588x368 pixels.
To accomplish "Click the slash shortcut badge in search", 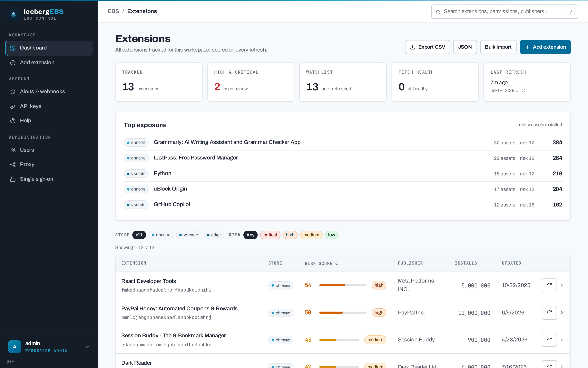I will click(571, 12).
